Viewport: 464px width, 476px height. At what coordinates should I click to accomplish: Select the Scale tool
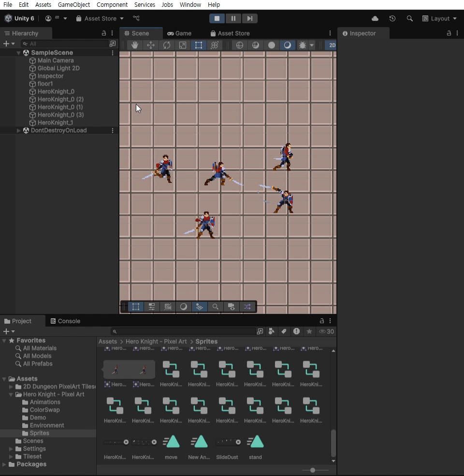click(183, 45)
